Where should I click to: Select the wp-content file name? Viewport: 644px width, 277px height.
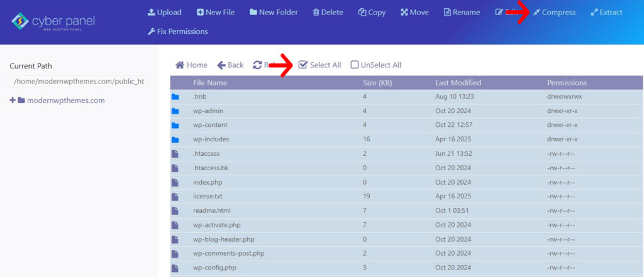click(210, 125)
